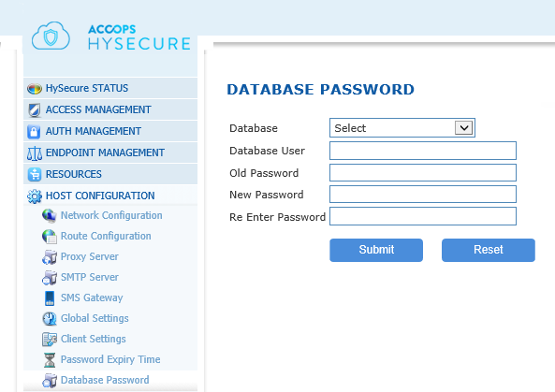The width and height of the screenshot is (555, 392).
Task: Open Network Configuration page
Action: (x=111, y=215)
